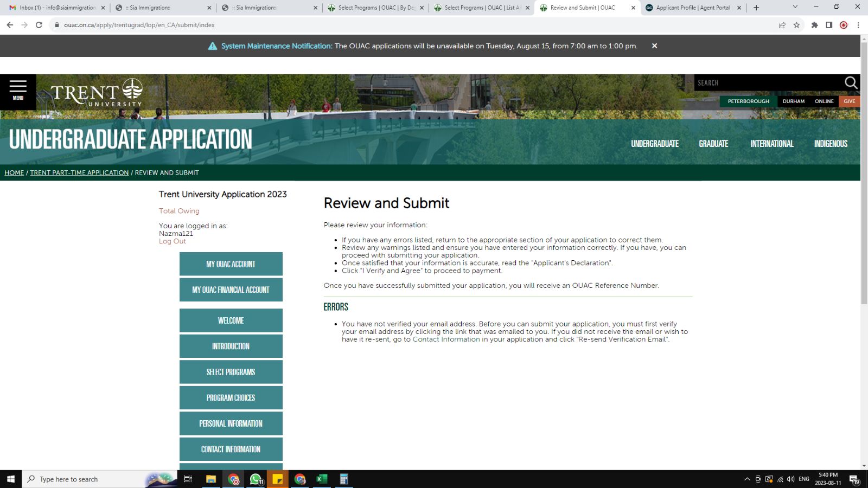
Task: Switch to Select Programs By Degree tab
Action: (376, 8)
